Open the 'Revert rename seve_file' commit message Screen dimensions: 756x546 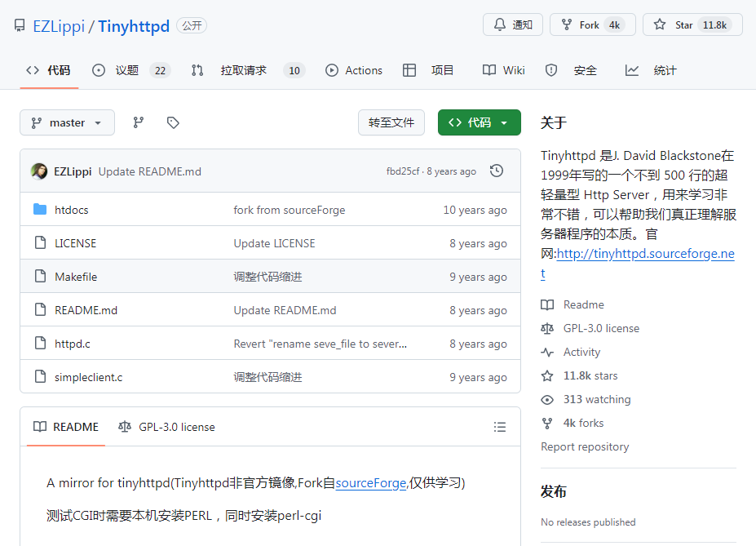[x=321, y=344]
